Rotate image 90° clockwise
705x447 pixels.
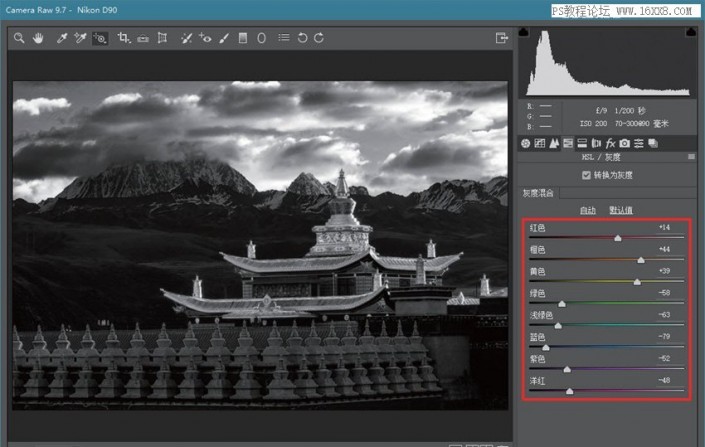319,38
